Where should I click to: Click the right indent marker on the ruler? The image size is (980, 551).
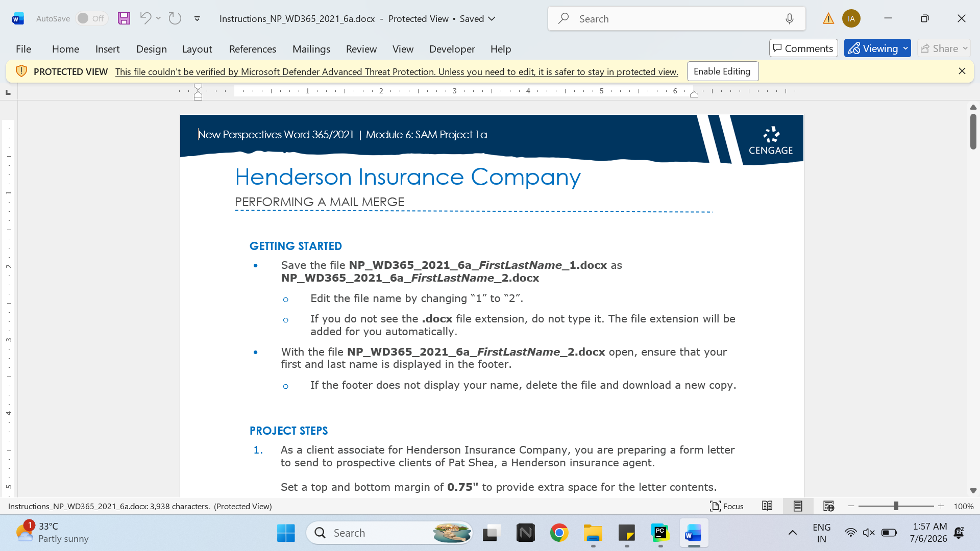[694, 94]
